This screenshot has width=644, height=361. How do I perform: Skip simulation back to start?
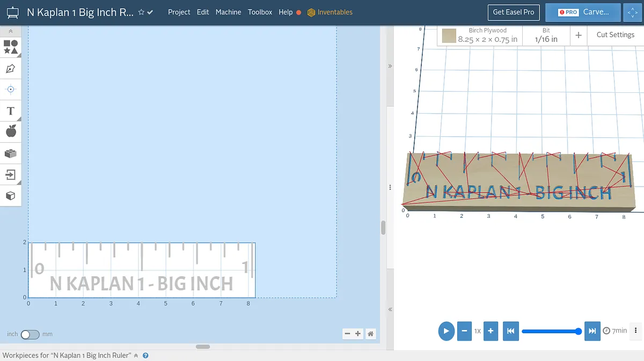511,331
